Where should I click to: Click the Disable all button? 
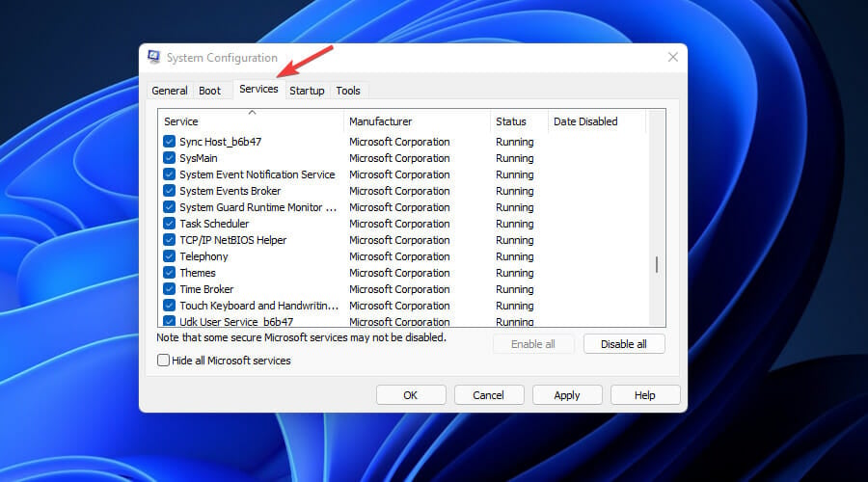624,344
